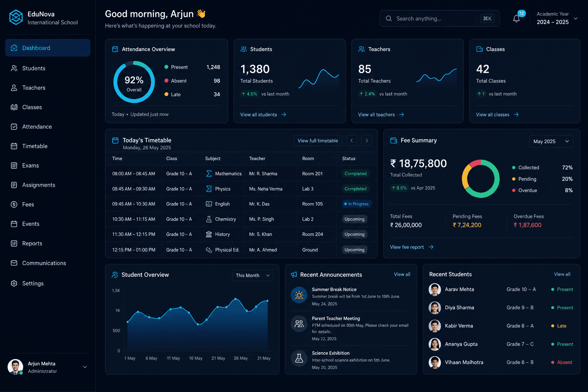Click the Chemistry subject flask icon
This screenshot has height=392, width=588.
pos(209,219)
